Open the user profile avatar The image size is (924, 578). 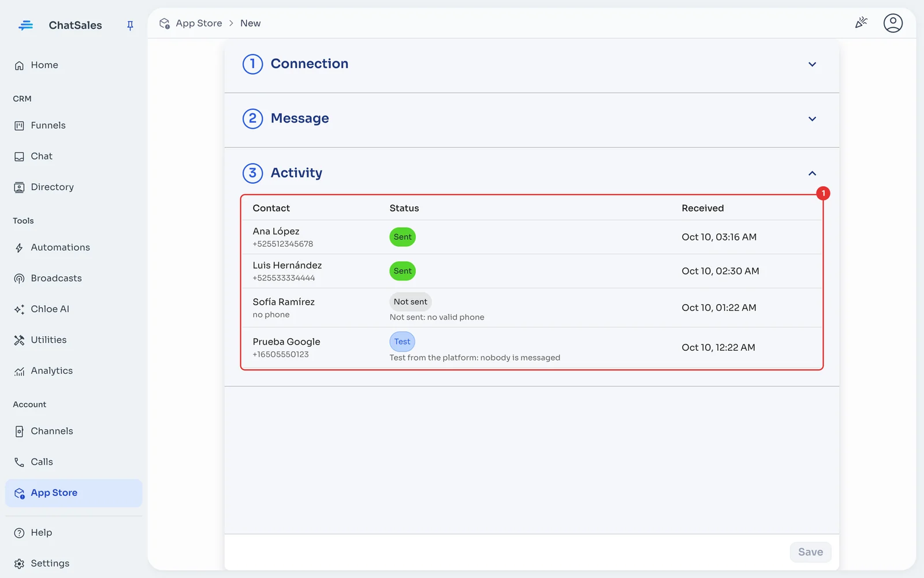tap(893, 23)
